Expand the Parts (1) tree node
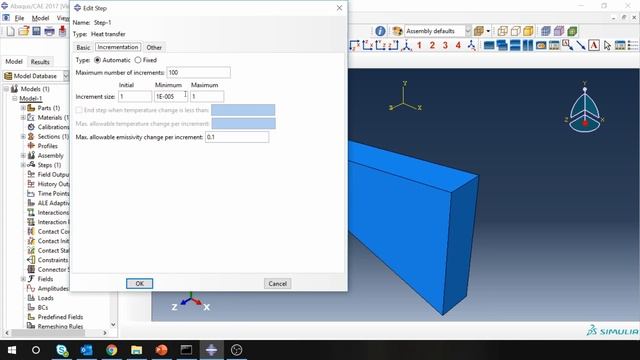640x360 pixels. tap(23, 108)
